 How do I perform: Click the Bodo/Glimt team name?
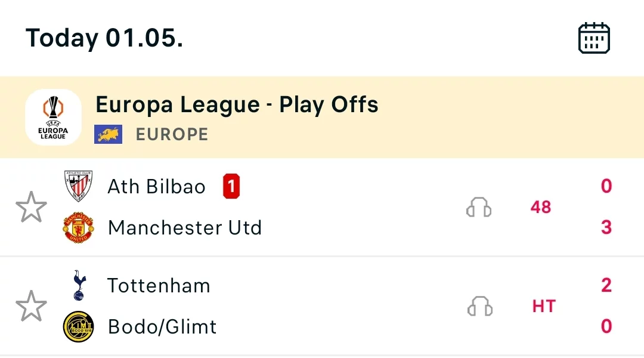[162, 327]
